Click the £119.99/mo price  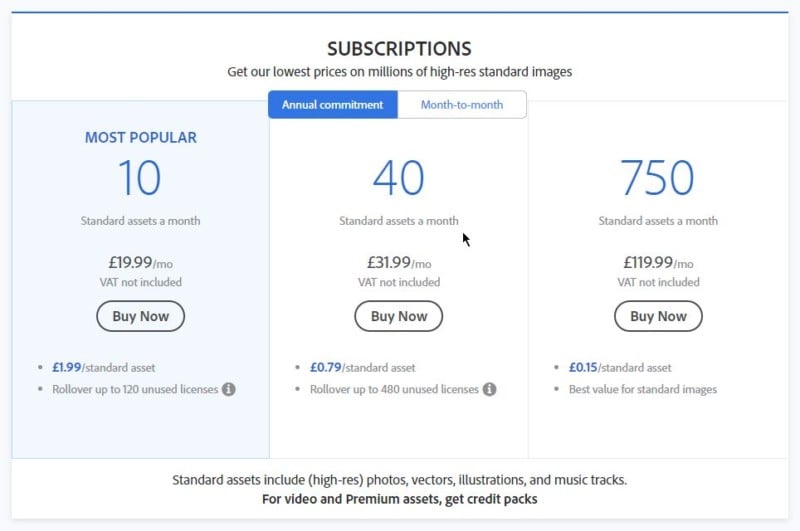point(657,263)
